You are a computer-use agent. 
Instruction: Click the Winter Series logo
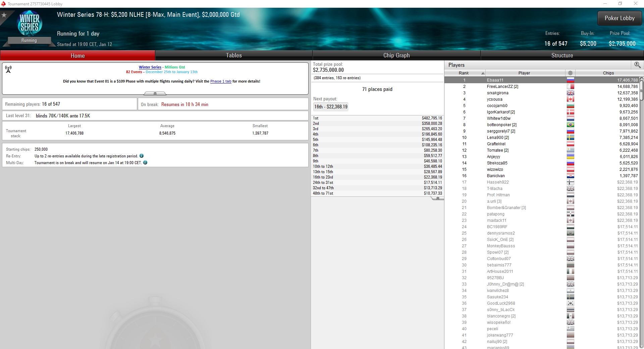[x=30, y=23]
